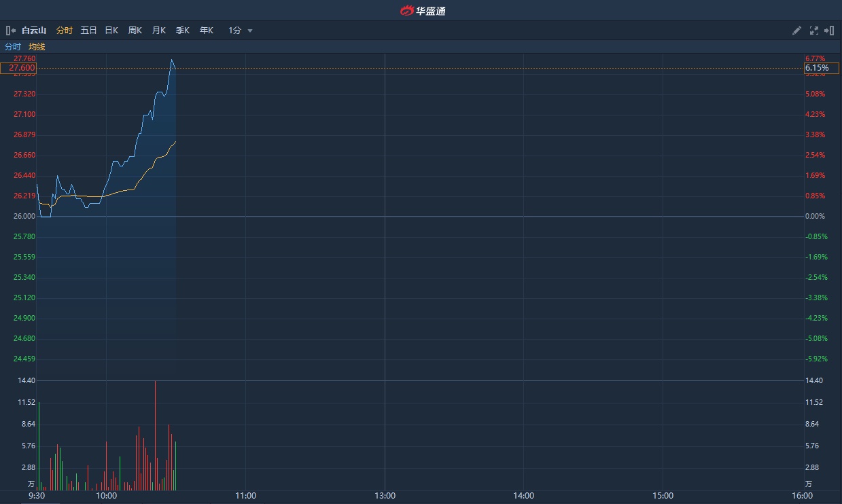842x504 pixels.
Task: Open the 1分 interval dropdown
Action: [x=241, y=31]
